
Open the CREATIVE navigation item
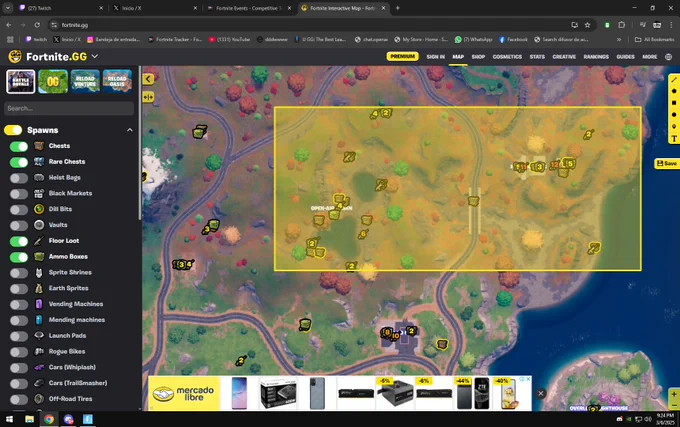(564, 57)
